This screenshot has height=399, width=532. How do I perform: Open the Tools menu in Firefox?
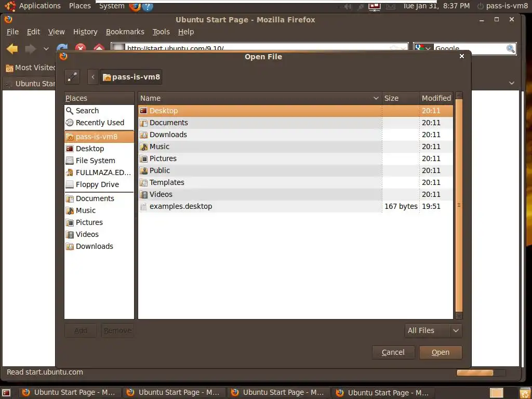coord(161,32)
